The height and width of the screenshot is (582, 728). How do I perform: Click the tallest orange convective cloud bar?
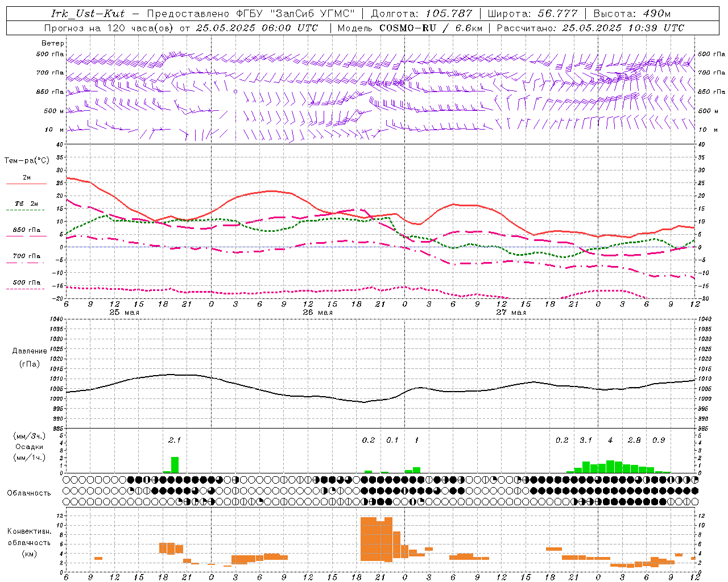388,539
